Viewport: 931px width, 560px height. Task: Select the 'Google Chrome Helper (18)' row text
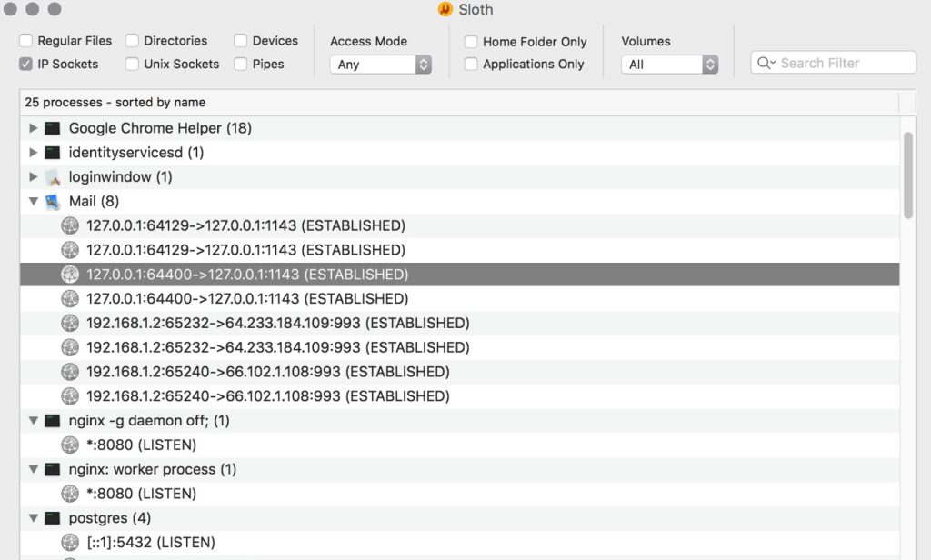coord(160,128)
